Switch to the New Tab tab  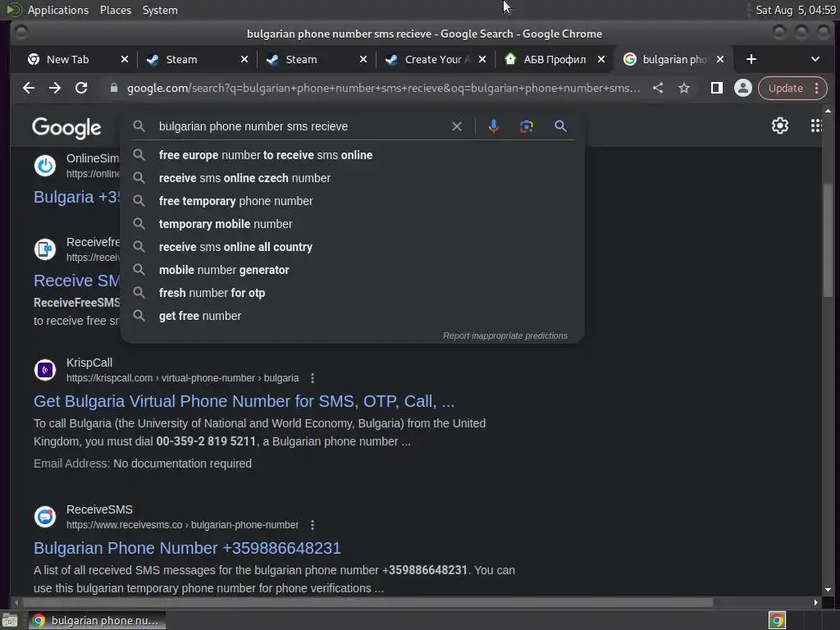[67, 59]
